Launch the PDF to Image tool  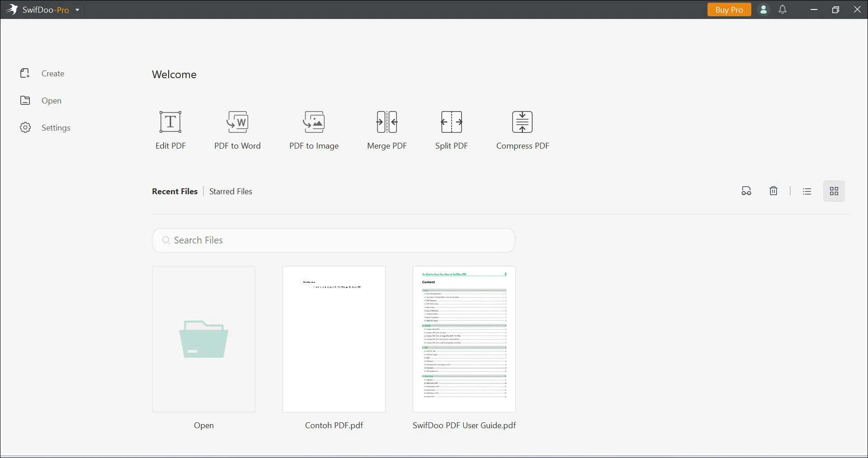coord(314,122)
